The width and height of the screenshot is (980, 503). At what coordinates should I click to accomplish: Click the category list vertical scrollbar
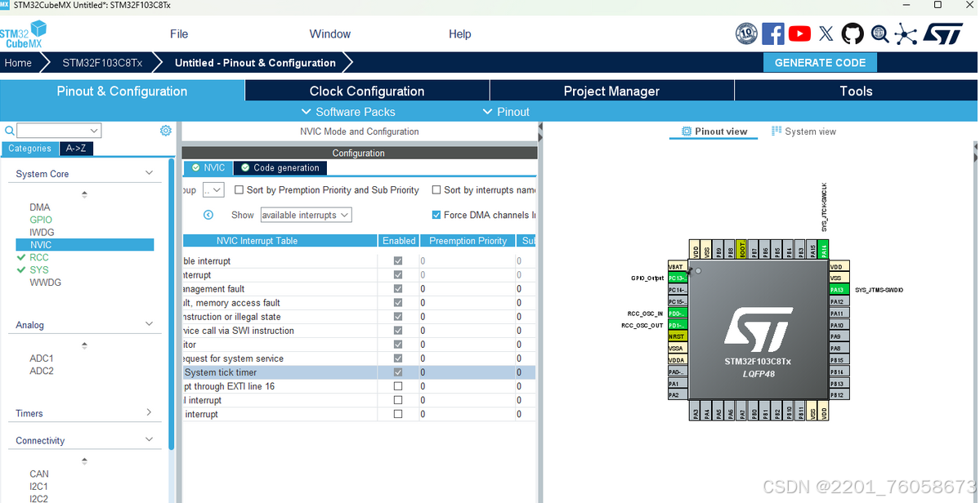pos(172,304)
